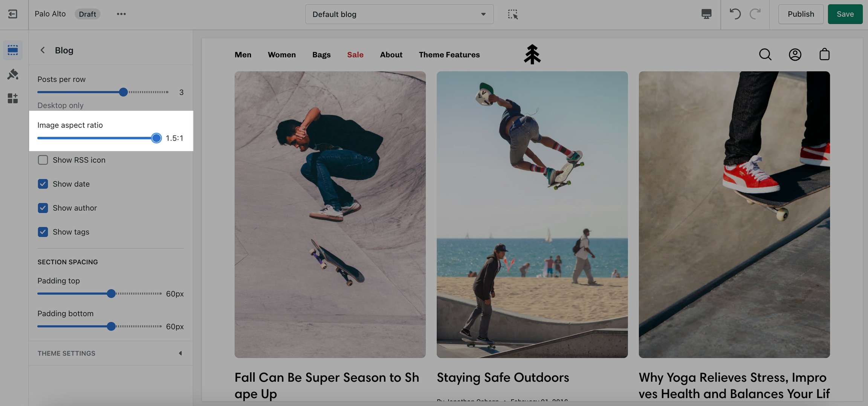Disable the Show tags checkbox
The width and height of the screenshot is (868, 406).
43,232
